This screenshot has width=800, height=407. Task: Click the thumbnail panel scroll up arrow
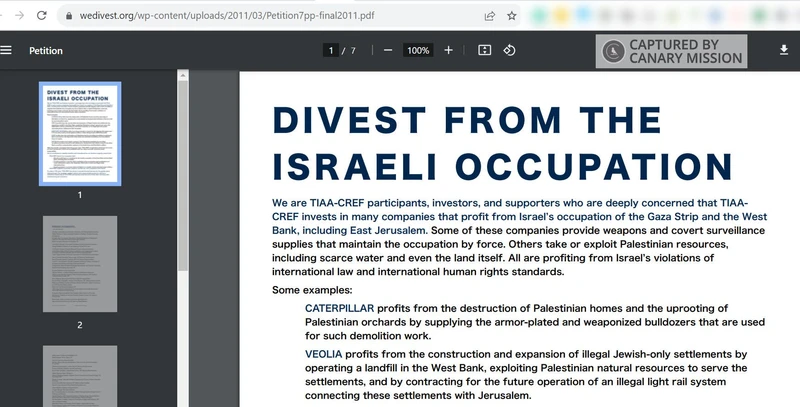click(x=183, y=75)
